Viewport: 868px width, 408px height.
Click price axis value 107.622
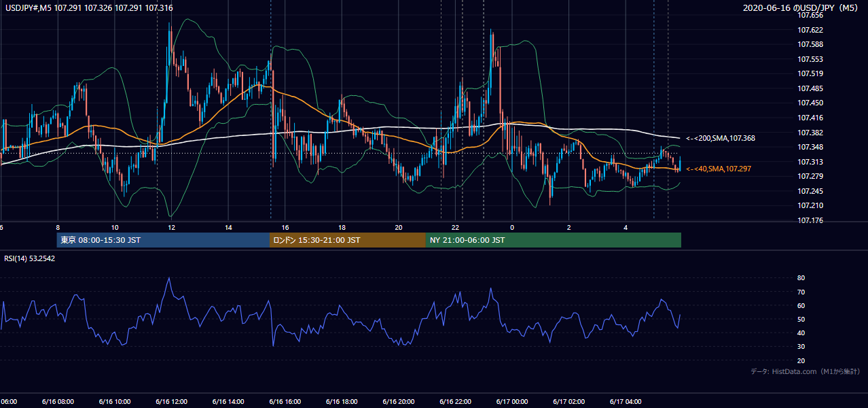point(810,30)
